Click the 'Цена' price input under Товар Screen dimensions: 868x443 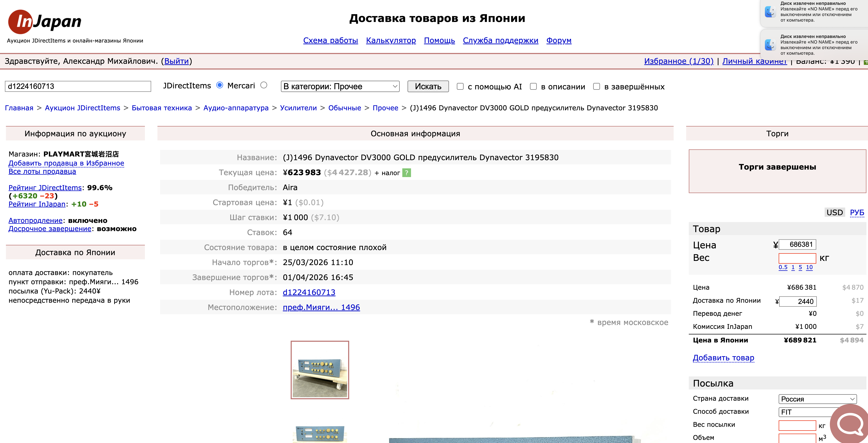797,245
